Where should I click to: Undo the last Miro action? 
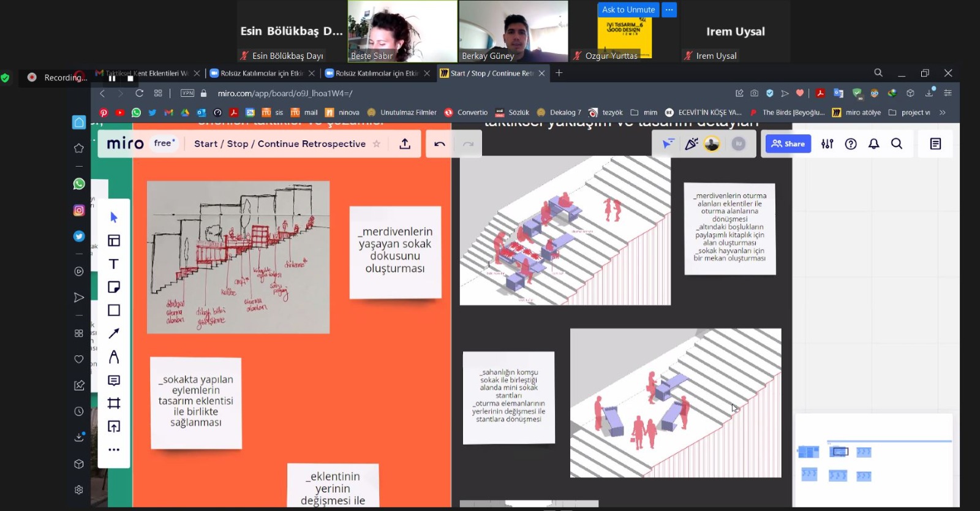440,144
